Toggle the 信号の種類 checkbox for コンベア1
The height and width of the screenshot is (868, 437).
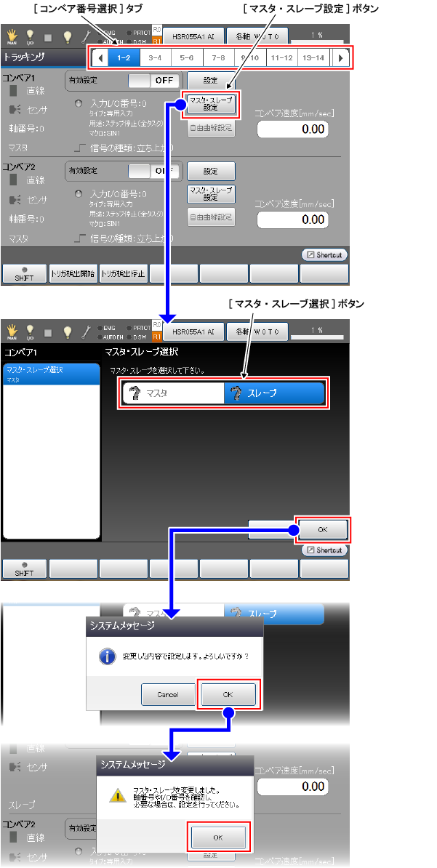79,148
